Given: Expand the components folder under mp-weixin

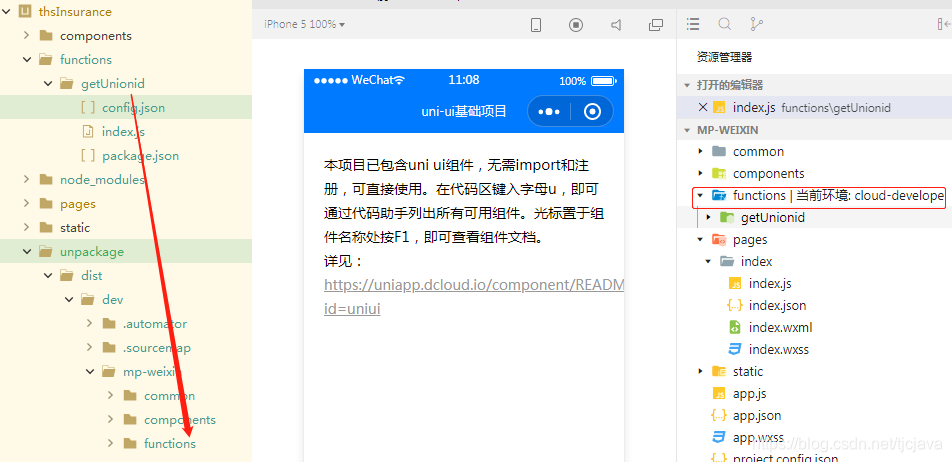Looking at the screenshot, I should [x=110, y=420].
